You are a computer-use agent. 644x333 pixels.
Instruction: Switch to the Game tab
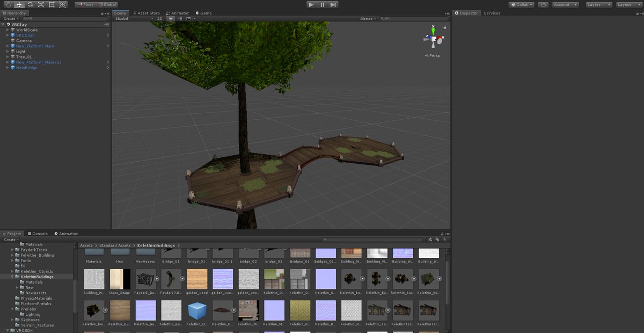204,13
